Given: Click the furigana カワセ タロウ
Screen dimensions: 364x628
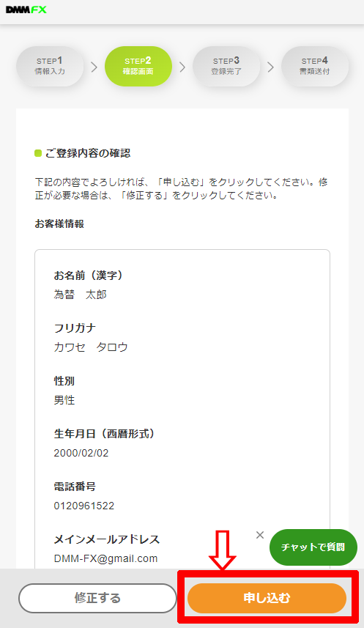Looking at the screenshot, I should (x=91, y=347).
